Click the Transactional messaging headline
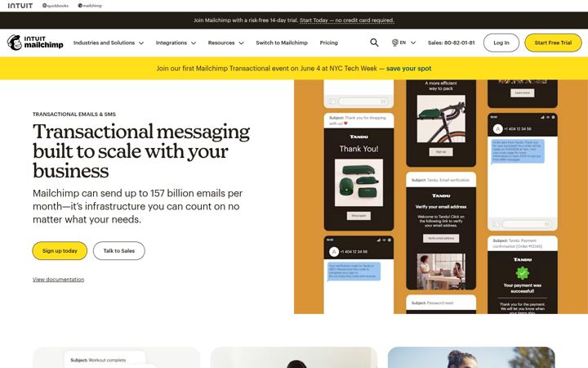This screenshot has height=368, width=588. (141, 151)
